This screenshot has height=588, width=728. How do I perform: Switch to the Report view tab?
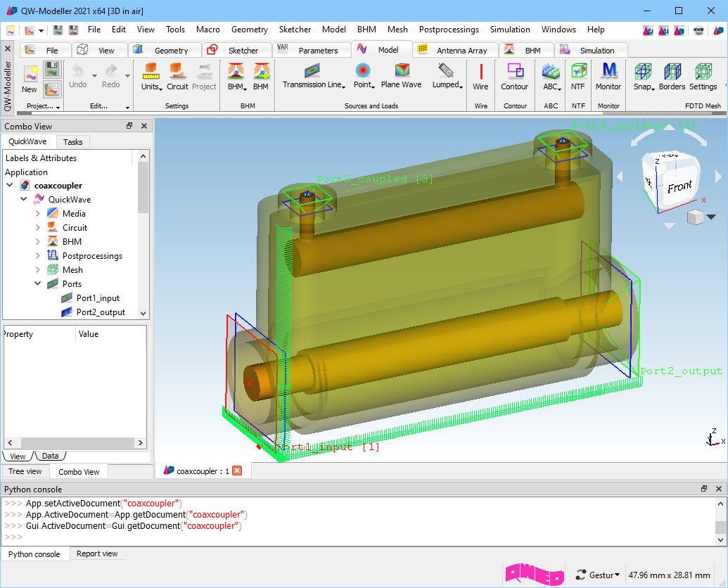pos(97,554)
